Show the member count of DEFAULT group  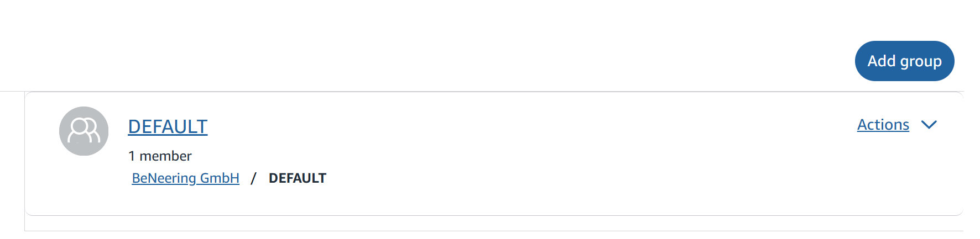point(160,156)
